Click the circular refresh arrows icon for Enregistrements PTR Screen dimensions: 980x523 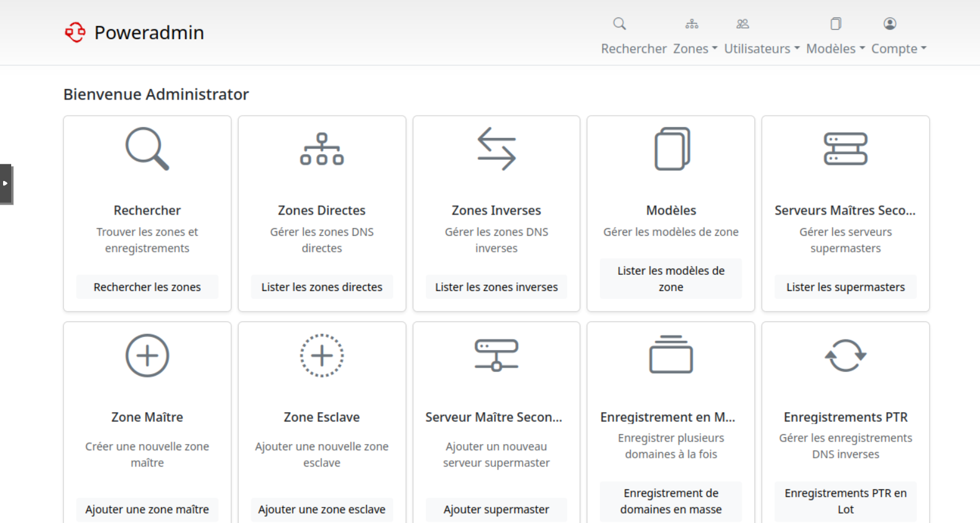click(x=845, y=356)
